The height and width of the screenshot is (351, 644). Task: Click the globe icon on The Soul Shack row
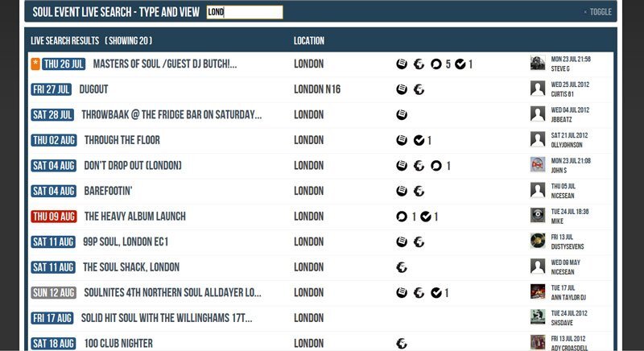pos(402,267)
